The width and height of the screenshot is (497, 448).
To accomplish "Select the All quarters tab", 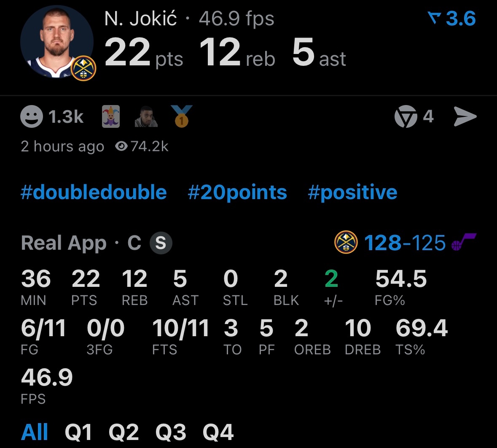I will tap(34, 432).
